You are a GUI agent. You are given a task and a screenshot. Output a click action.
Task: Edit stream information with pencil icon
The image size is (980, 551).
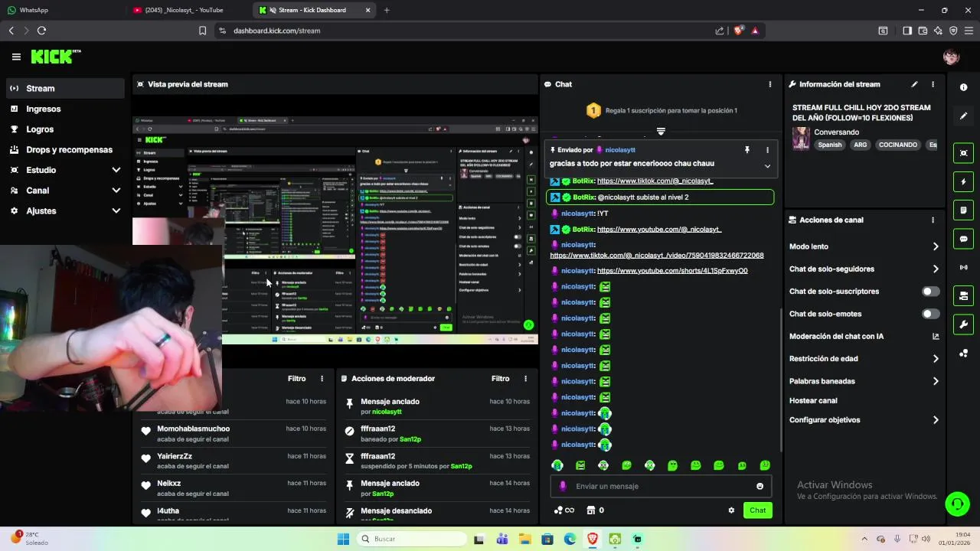[x=914, y=84]
